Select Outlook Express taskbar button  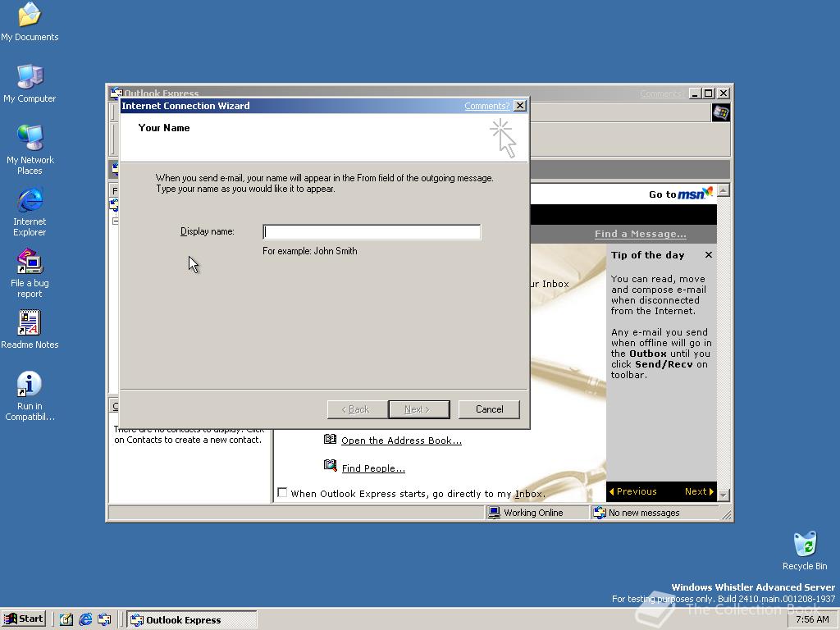click(192, 619)
